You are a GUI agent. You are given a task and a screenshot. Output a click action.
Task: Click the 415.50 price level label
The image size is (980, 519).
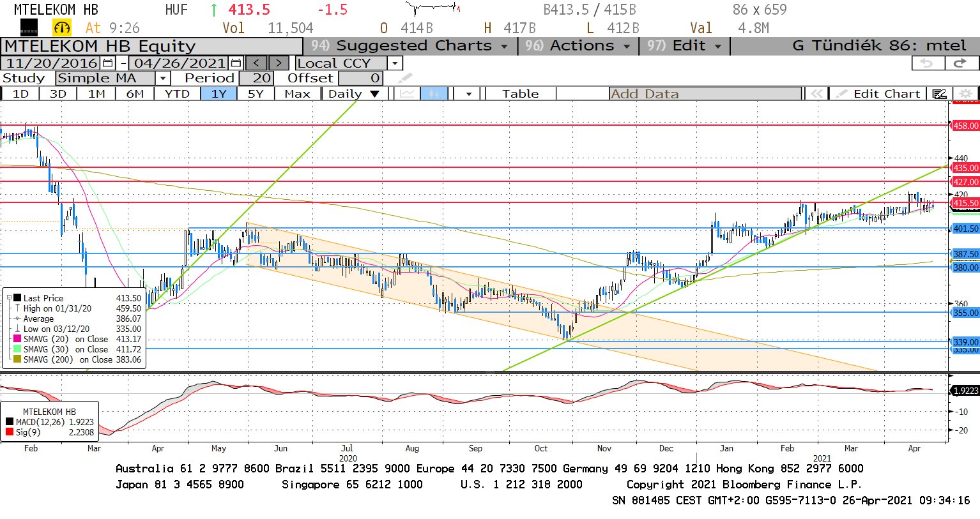pos(965,203)
